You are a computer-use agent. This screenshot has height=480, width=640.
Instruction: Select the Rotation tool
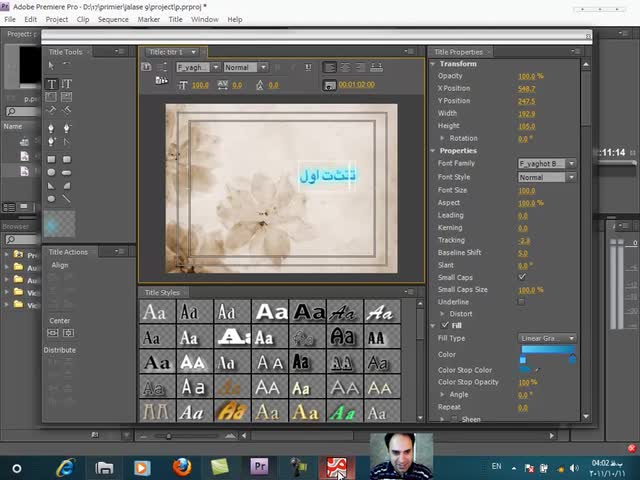tap(66, 65)
